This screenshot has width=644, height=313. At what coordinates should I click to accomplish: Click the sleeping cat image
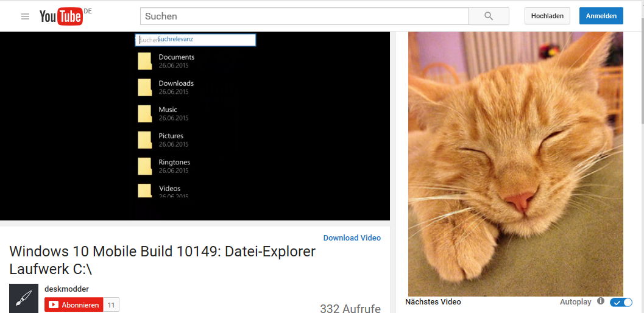(515, 164)
